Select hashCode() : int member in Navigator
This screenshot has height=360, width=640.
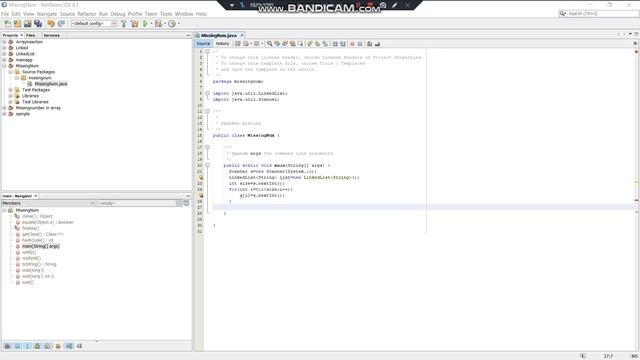coord(38,240)
